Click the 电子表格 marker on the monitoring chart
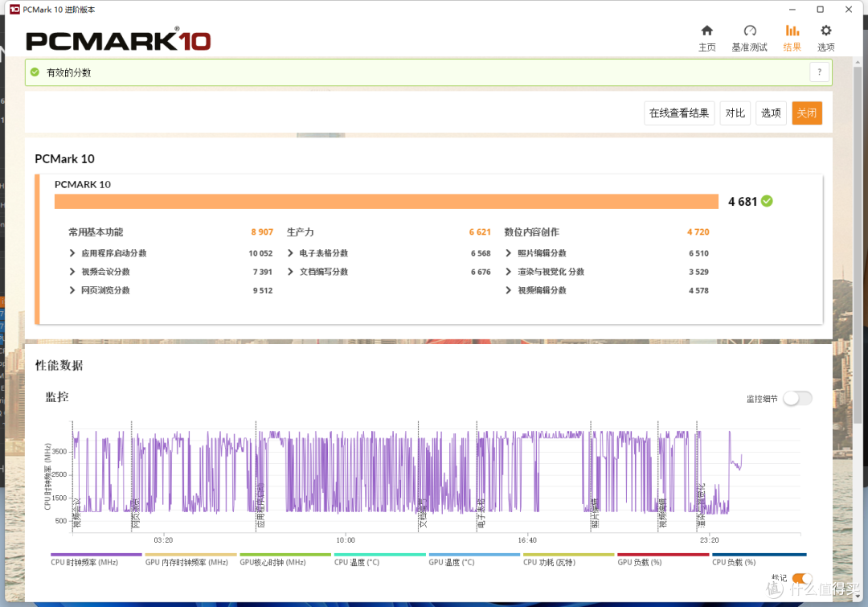This screenshot has height=607, width=868. [x=481, y=512]
